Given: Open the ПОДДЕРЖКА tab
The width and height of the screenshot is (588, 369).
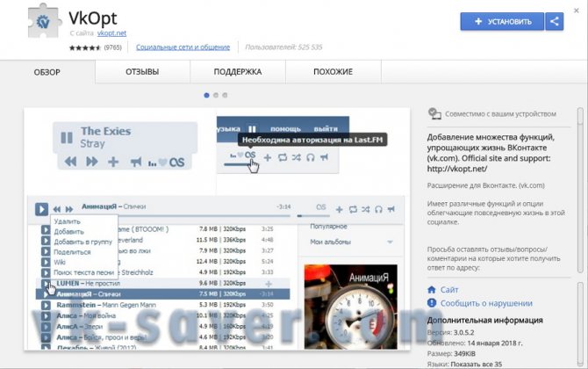Looking at the screenshot, I should tap(238, 72).
